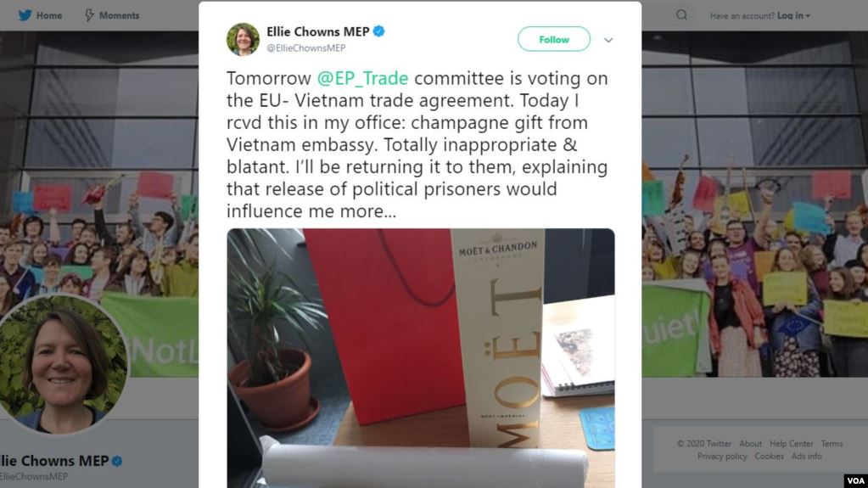Click the @EllieChownsMEP handle in the tweet
868x488 pixels.
pos(306,48)
